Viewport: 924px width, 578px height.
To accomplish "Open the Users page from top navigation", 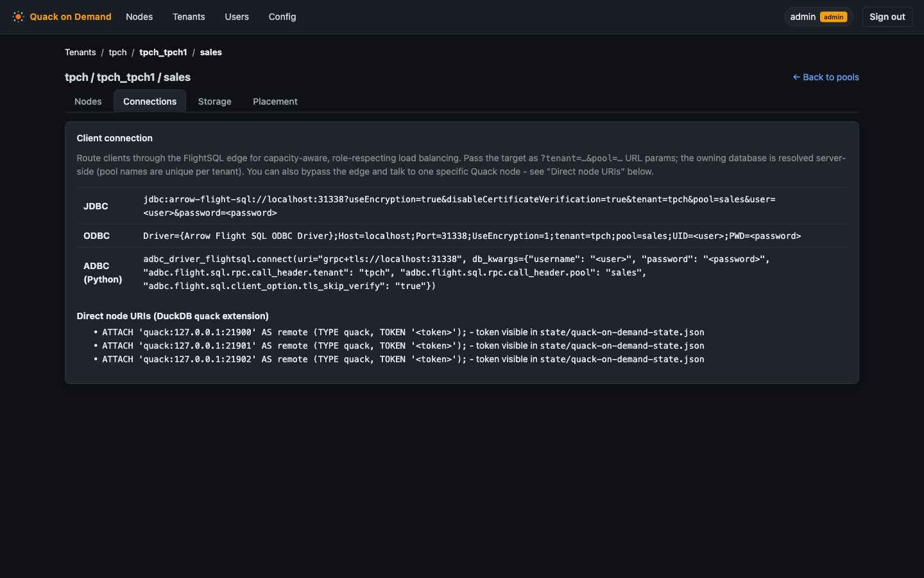I will (x=237, y=17).
